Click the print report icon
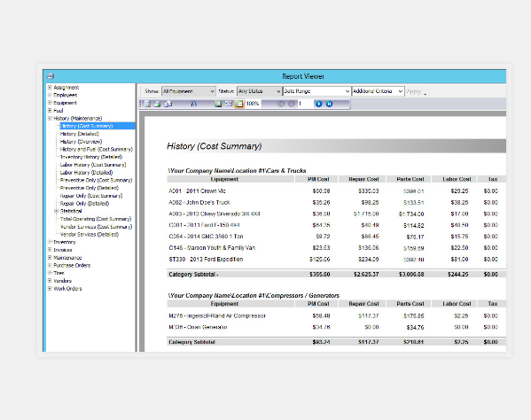Viewport: 531px width, 420px height. tap(158, 104)
